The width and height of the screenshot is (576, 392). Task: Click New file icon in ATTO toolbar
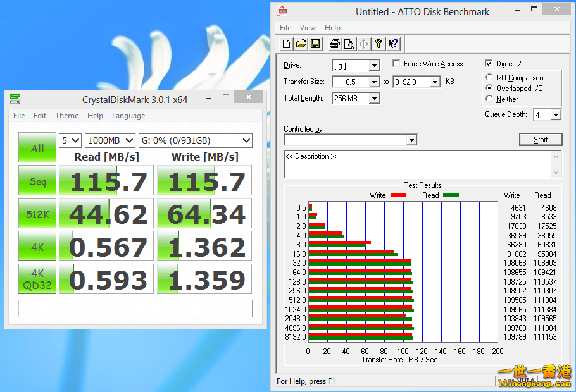tap(286, 44)
